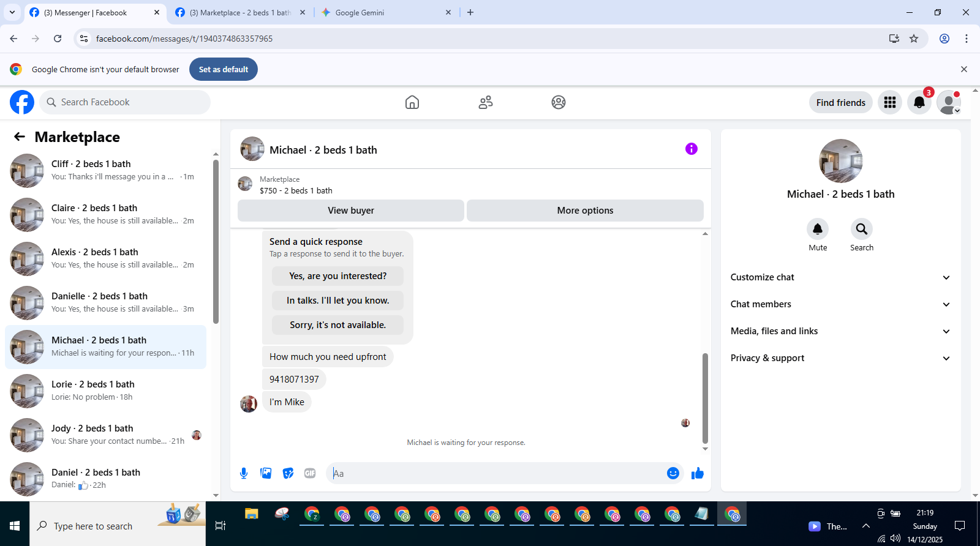This screenshot has width=980, height=546.
Task: Open the emoji picker smiley icon
Action: [x=673, y=473]
